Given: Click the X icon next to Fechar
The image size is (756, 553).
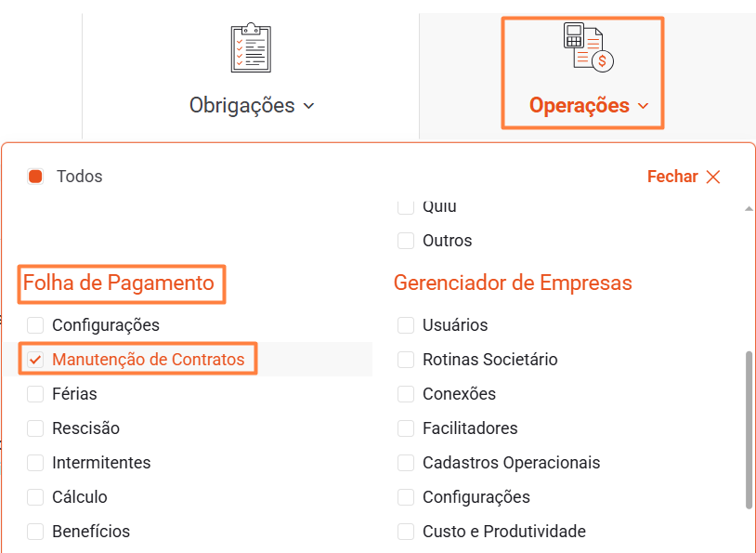Looking at the screenshot, I should 713,177.
